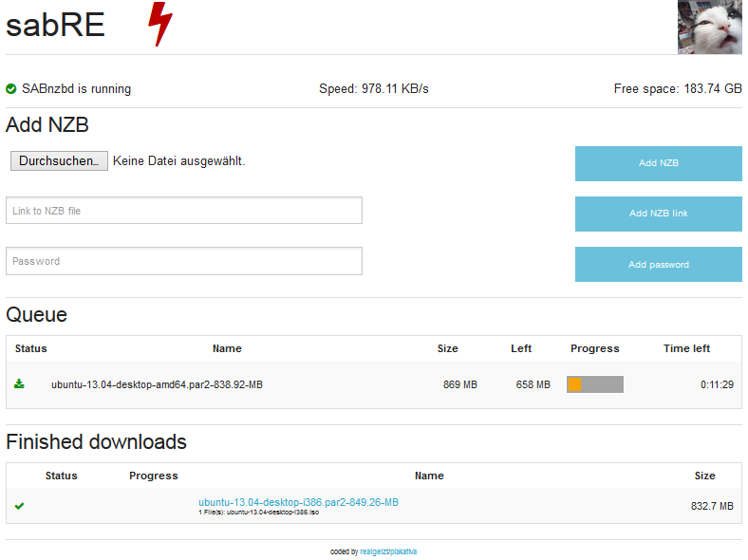The image size is (748, 560).
Task: Click the Queue section heading
Action: 37,315
